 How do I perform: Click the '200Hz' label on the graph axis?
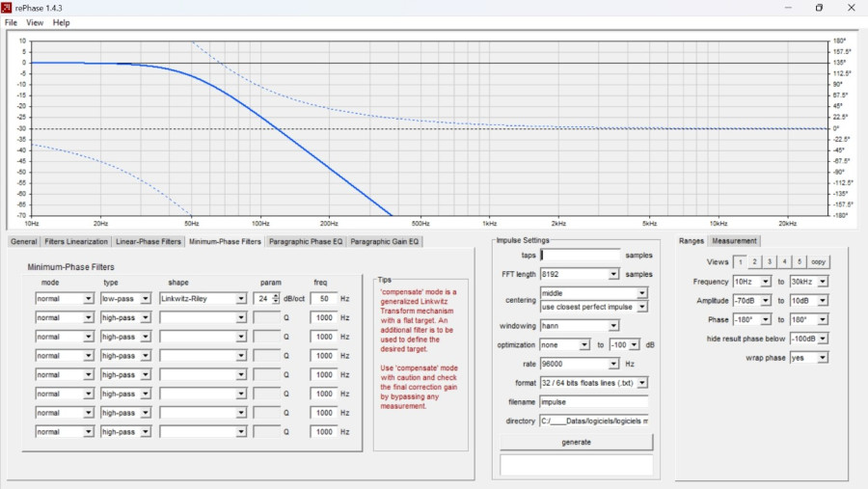pyautogui.click(x=329, y=223)
